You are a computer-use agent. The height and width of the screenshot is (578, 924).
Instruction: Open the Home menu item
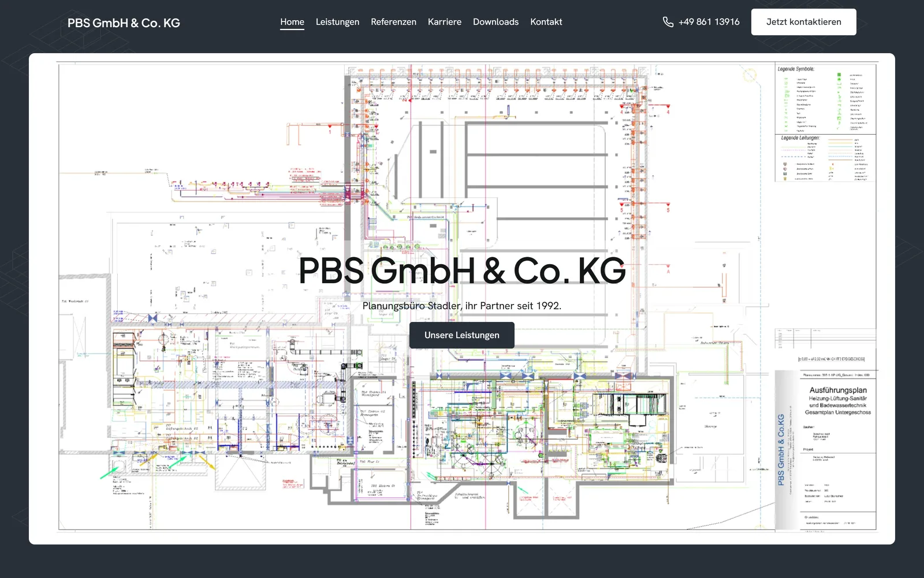pos(292,22)
